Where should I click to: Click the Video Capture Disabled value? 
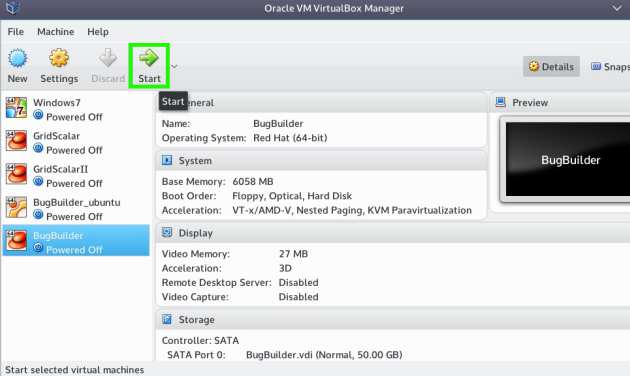(x=299, y=297)
